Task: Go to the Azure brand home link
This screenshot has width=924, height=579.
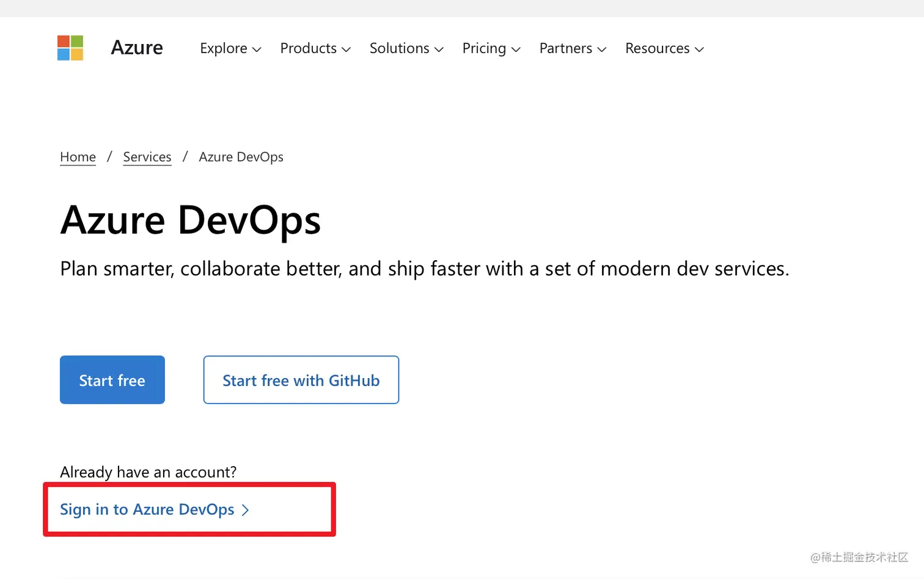Action: (137, 48)
